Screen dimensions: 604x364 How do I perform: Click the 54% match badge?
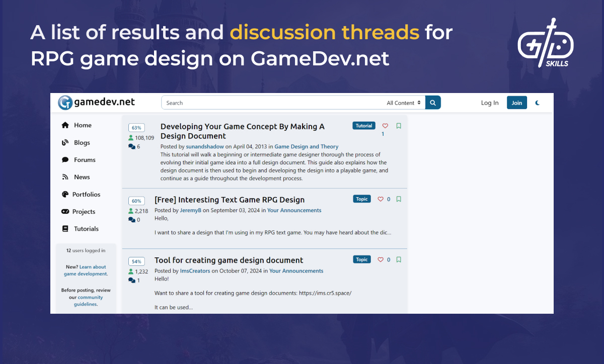136,261
